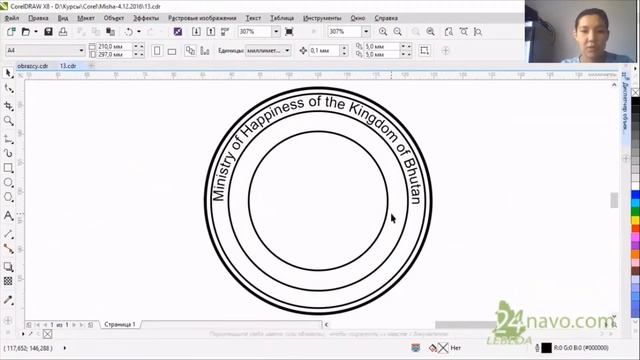The height and width of the screenshot is (360, 640).
Task: Click the Open folder icon
Action: pos(26,31)
